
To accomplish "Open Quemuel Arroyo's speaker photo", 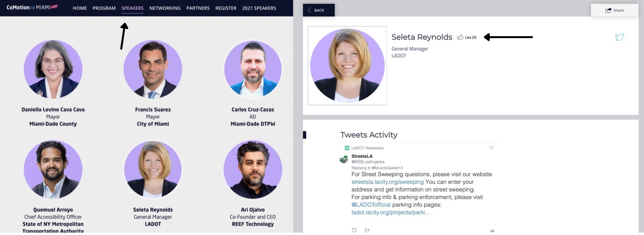I will 53,169.
